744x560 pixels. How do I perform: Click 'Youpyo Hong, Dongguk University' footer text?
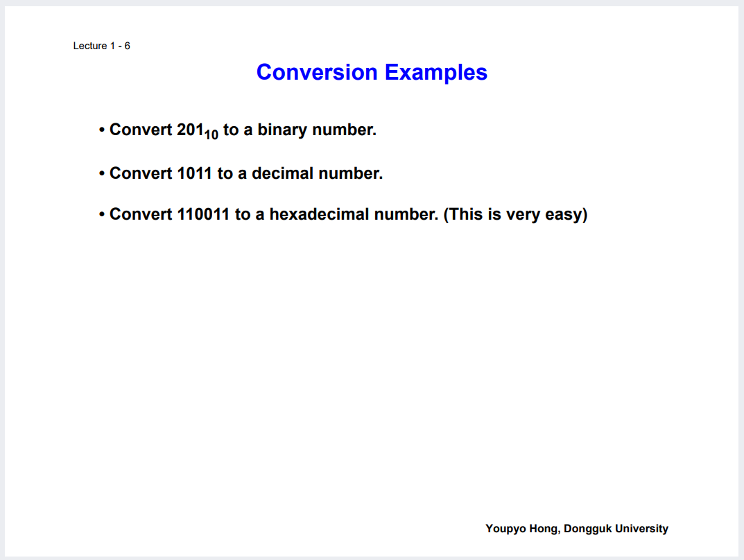click(576, 529)
